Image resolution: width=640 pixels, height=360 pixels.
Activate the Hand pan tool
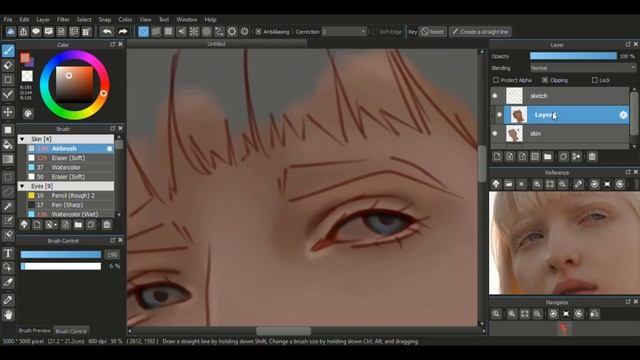pos(8,315)
